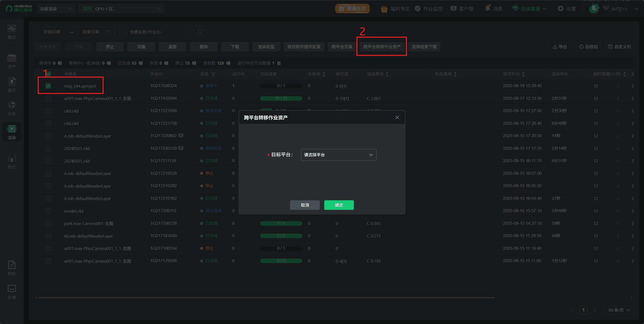Viewport: 644px width, 324px height.
Task: Check the checkbox for job 1G217180554
Action: pyautogui.click(x=48, y=248)
